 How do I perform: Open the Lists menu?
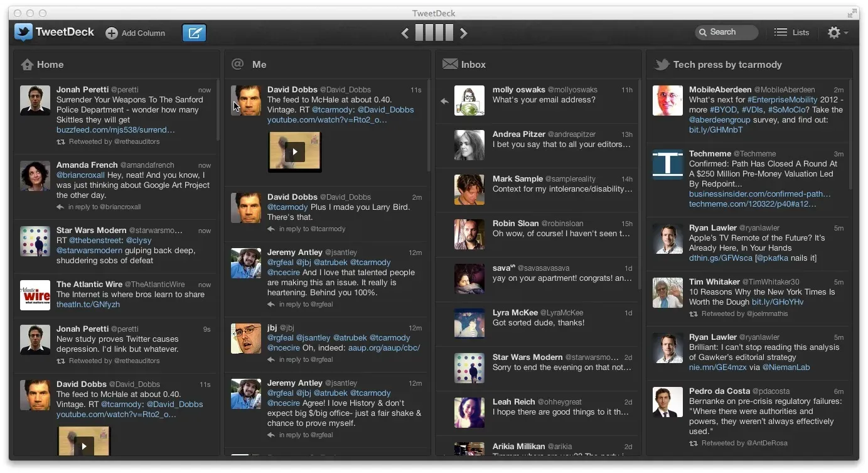[x=791, y=32]
